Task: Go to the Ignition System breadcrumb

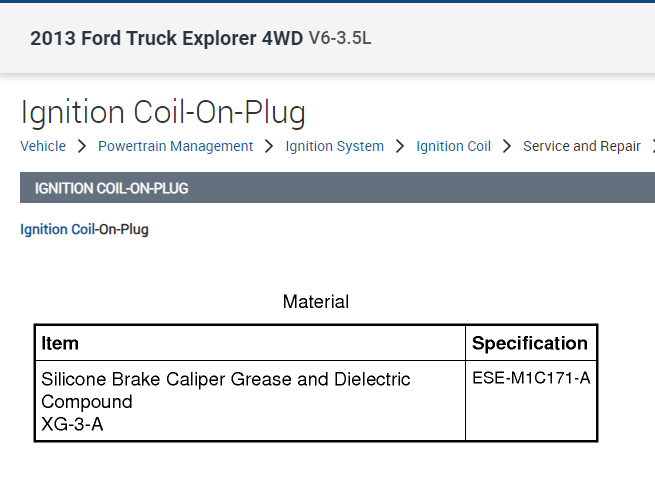Action: tap(334, 146)
